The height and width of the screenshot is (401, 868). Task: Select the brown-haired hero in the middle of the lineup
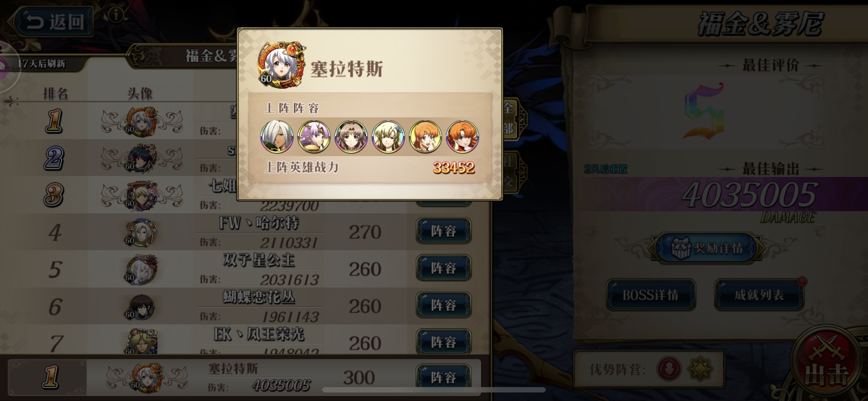pyautogui.click(x=351, y=136)
